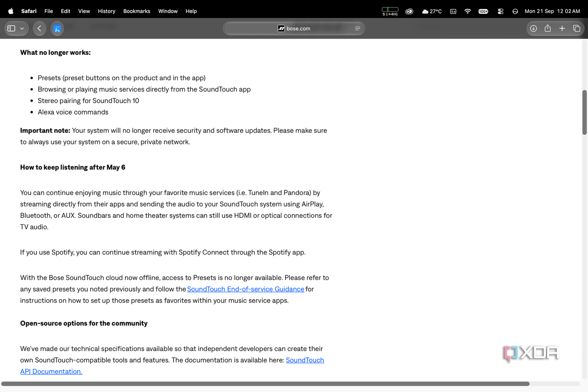This screenshot has width=588, height=392.
Task: Open the Apple menu
Action: click(11, 11)
